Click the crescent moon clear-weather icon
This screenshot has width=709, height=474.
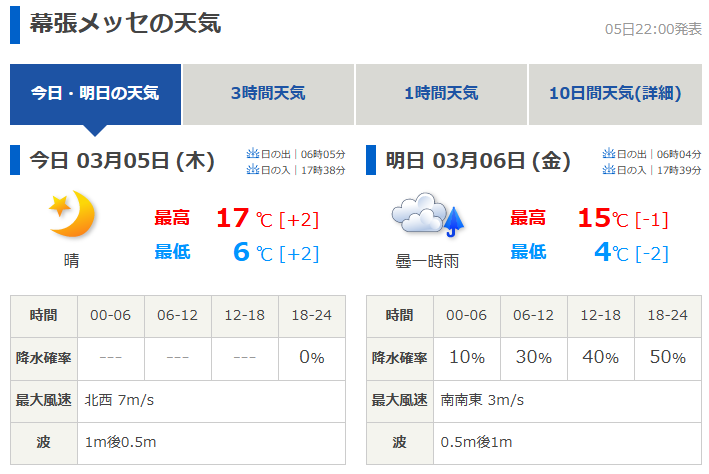pyautogui.click(x=71, y=215)
